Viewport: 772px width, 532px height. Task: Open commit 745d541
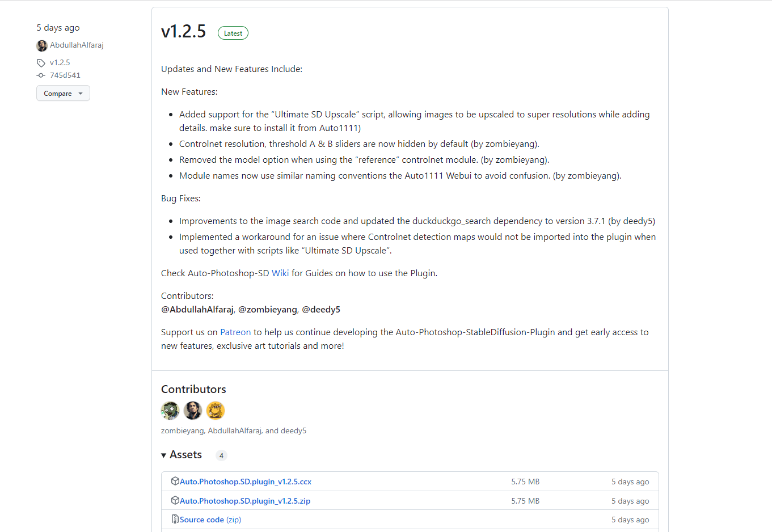click(x=65, y=75)
